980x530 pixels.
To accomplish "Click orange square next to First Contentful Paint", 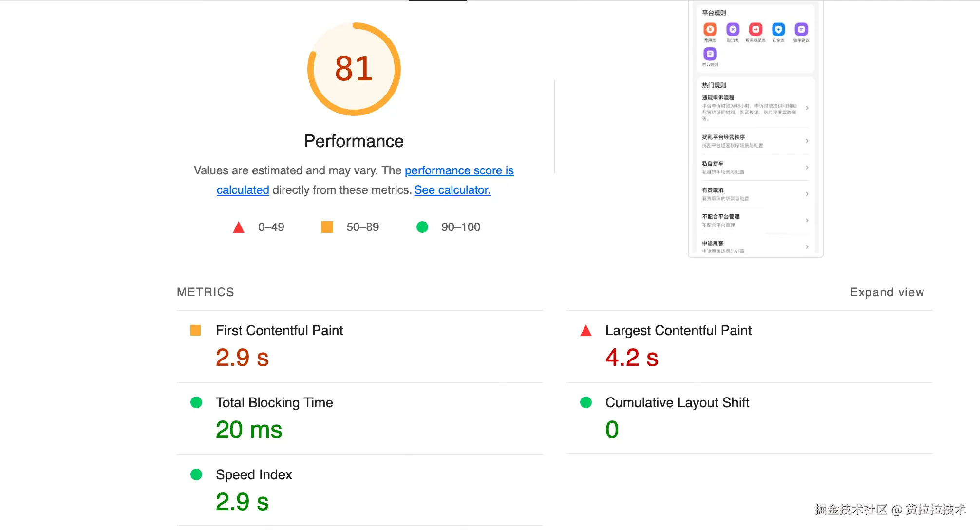I will 196,331.
